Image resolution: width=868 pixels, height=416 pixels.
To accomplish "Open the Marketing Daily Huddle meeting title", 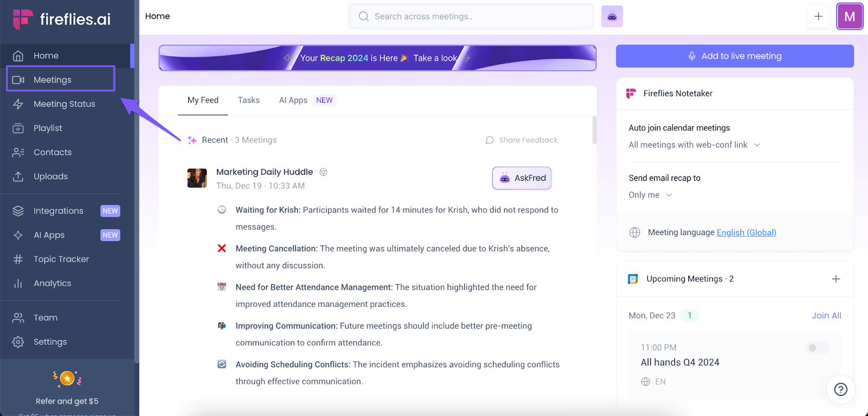I will (265, 172).
